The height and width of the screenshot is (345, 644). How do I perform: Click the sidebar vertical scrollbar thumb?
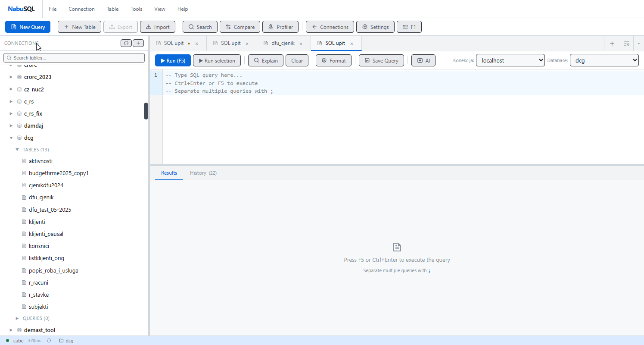(146, 111)
